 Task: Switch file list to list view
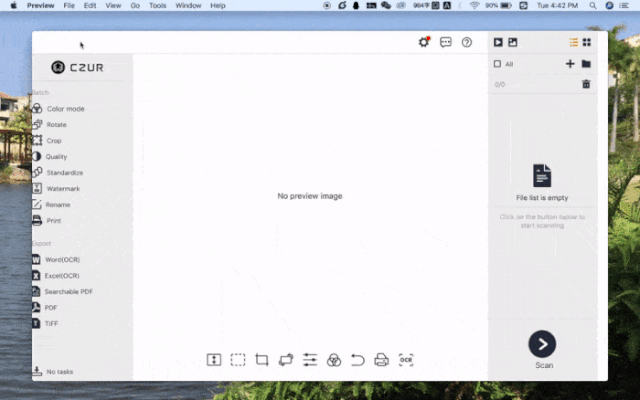(x=573, y=42)
